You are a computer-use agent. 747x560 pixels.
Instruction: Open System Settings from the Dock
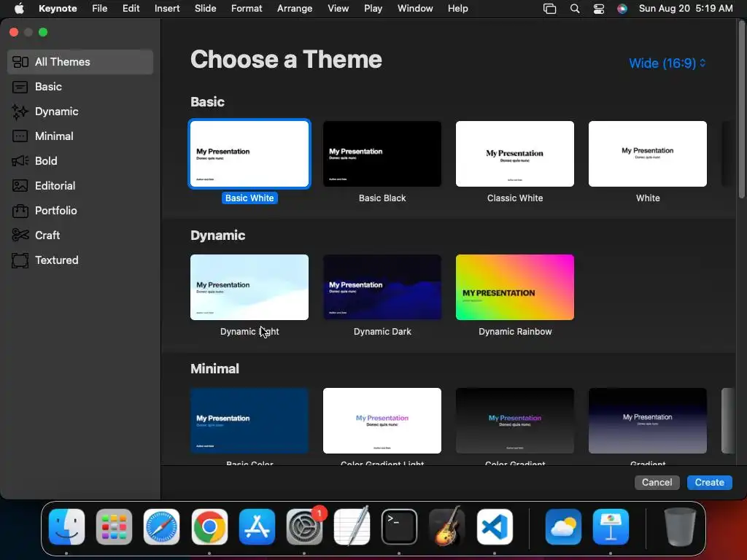(304, 526)
